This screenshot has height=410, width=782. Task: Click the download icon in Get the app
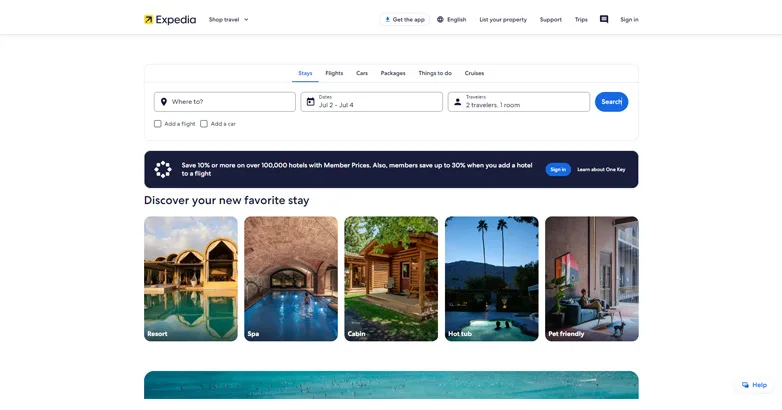[388, 19]
